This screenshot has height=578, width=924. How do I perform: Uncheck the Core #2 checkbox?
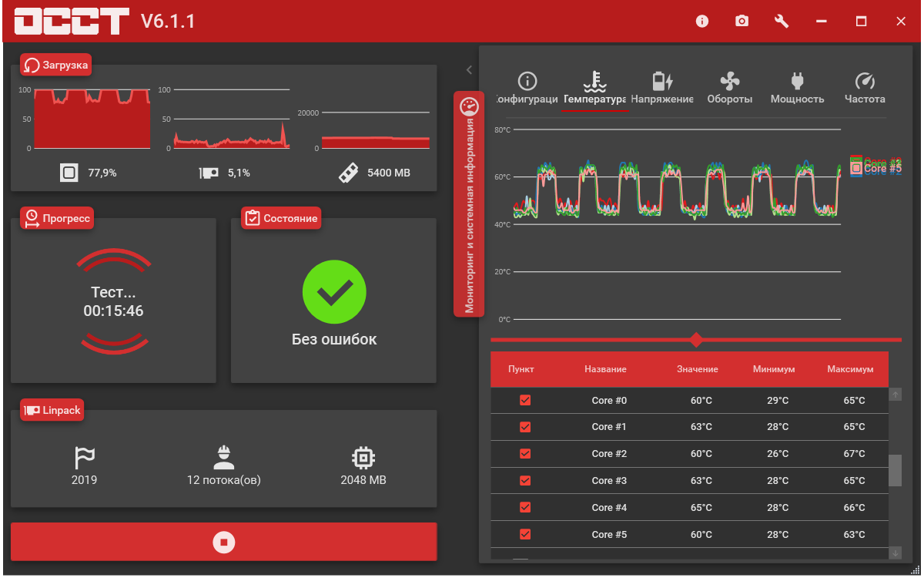tap(525, 454)
